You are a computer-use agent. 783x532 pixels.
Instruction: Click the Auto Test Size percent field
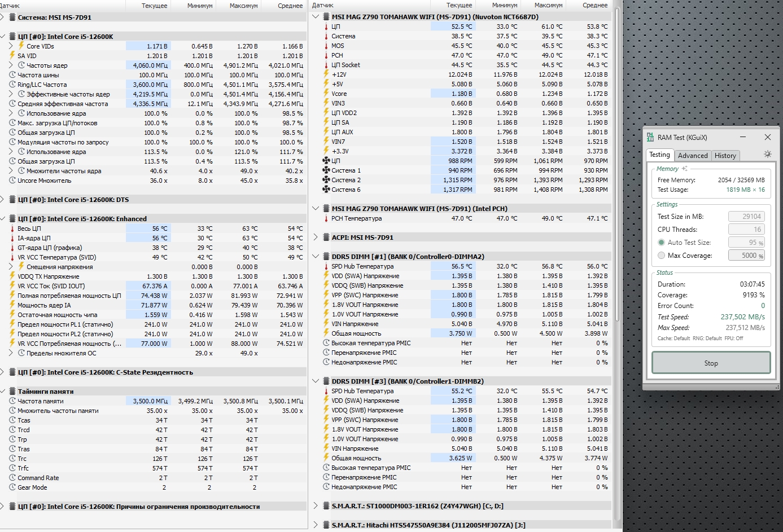(747, 242)
